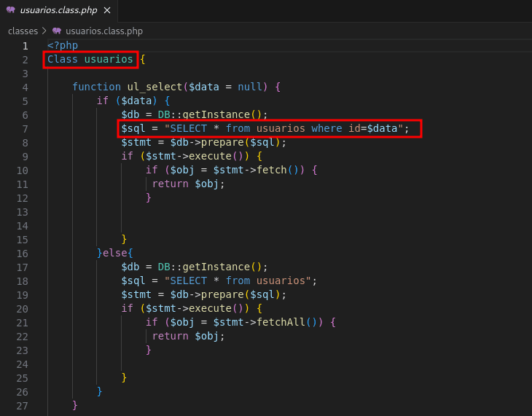
Task: Click the PHP elephant icon in the editor tab
Action: click(10, 10)
